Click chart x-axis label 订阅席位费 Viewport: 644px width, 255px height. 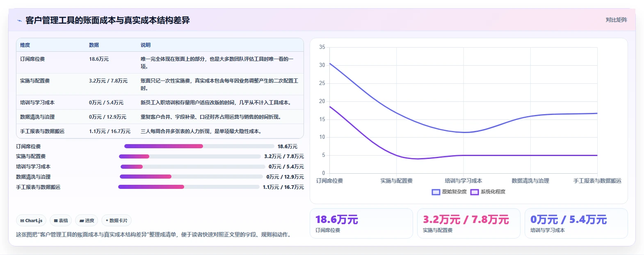(x=329, y=181)
